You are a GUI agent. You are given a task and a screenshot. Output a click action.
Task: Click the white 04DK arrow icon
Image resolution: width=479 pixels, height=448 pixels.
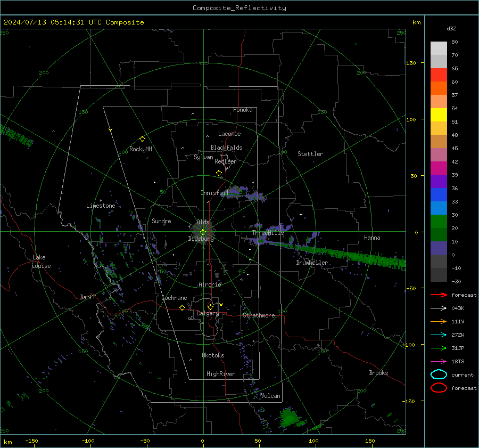[x=439, y=308]
